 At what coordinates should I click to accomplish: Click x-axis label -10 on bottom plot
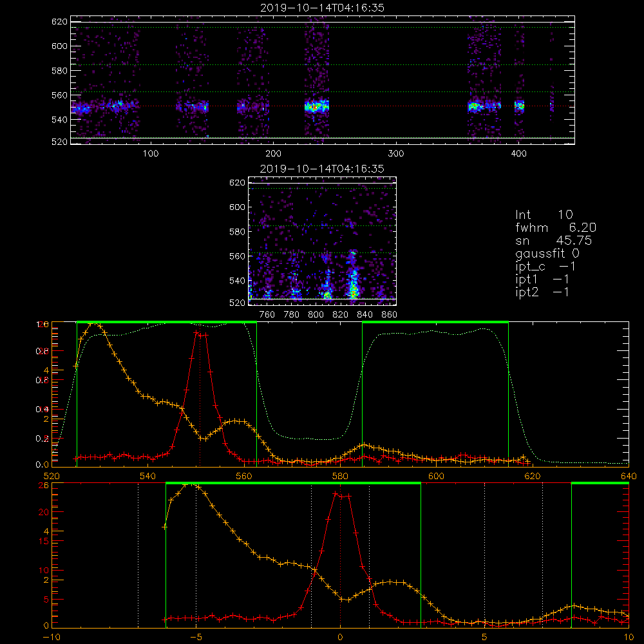pos(52,638)
